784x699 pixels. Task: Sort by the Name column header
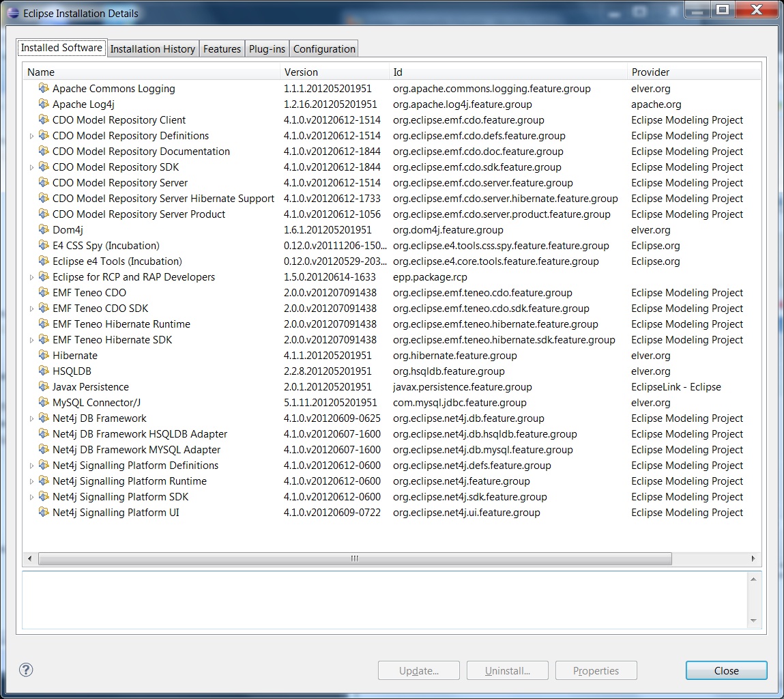pos(151,72)
